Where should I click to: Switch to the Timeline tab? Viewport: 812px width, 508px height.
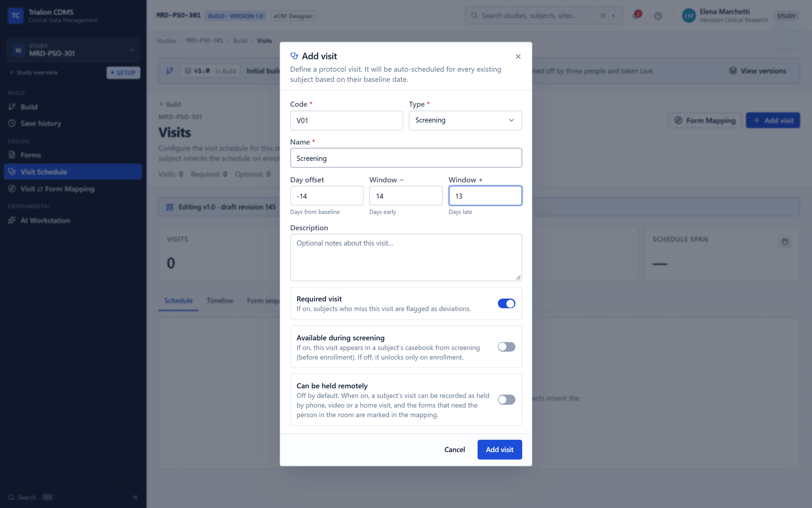pyautogui.click(x=220, y=301)
